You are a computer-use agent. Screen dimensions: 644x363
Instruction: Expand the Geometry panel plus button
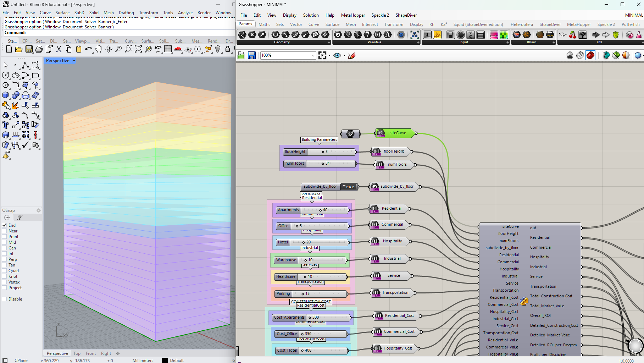[329, 42]
